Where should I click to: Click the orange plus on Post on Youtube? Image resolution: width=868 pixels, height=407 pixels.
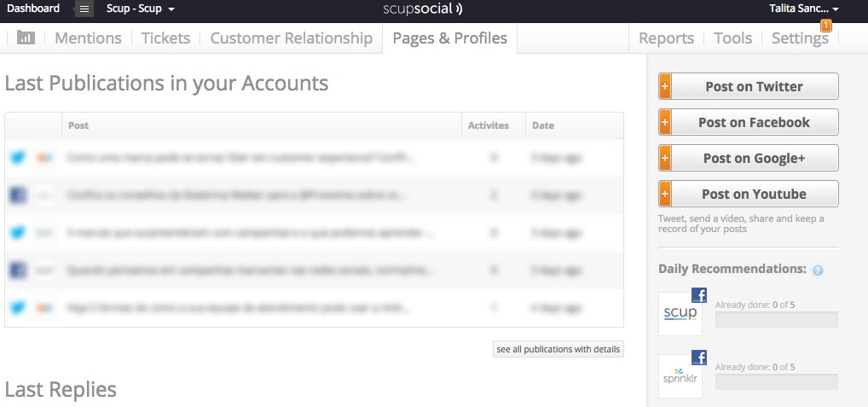pyautogui.click(x=665, y=194)
